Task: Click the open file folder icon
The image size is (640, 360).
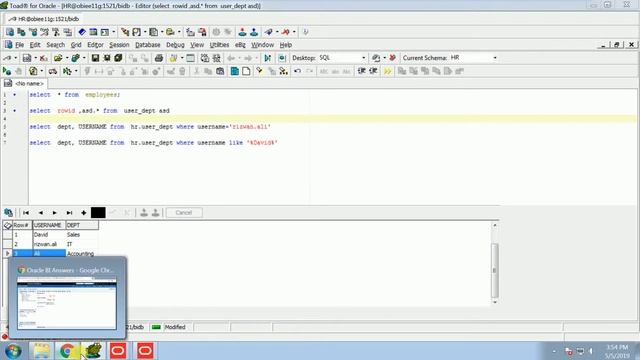Action: tap(58, 58)
